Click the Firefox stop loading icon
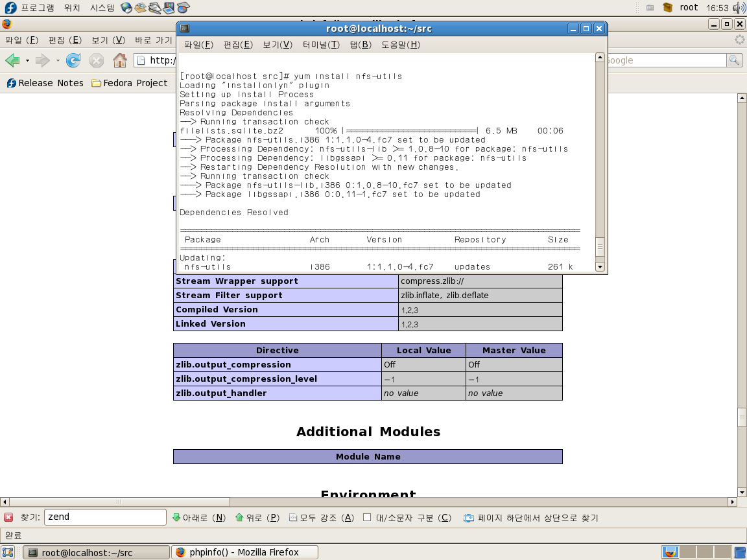 (97, 60)
